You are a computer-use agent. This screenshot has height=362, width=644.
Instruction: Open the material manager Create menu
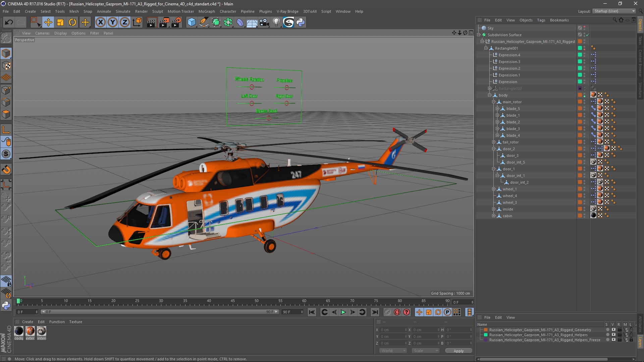(x=28, y=322)
